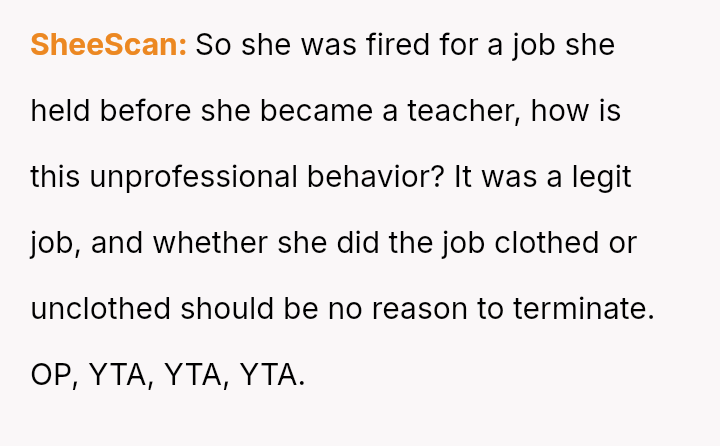Click the word "unprofessional" in the text
720x446 pixels.
193,177
